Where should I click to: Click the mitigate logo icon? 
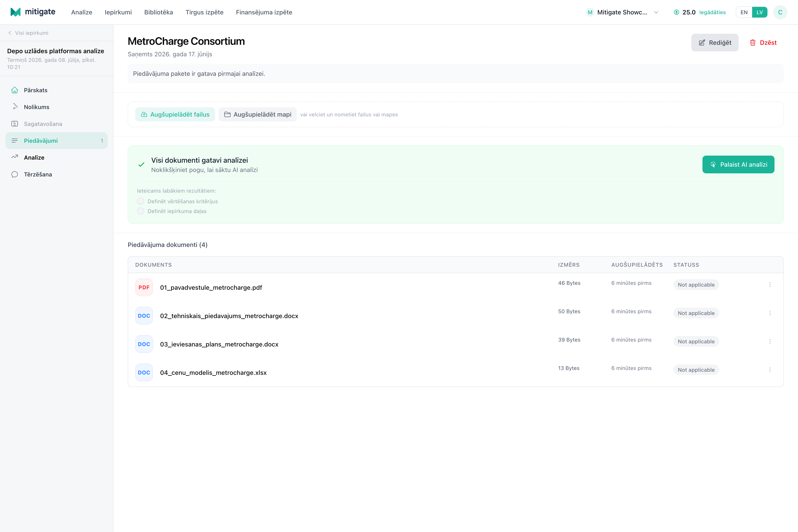point(16,12)
